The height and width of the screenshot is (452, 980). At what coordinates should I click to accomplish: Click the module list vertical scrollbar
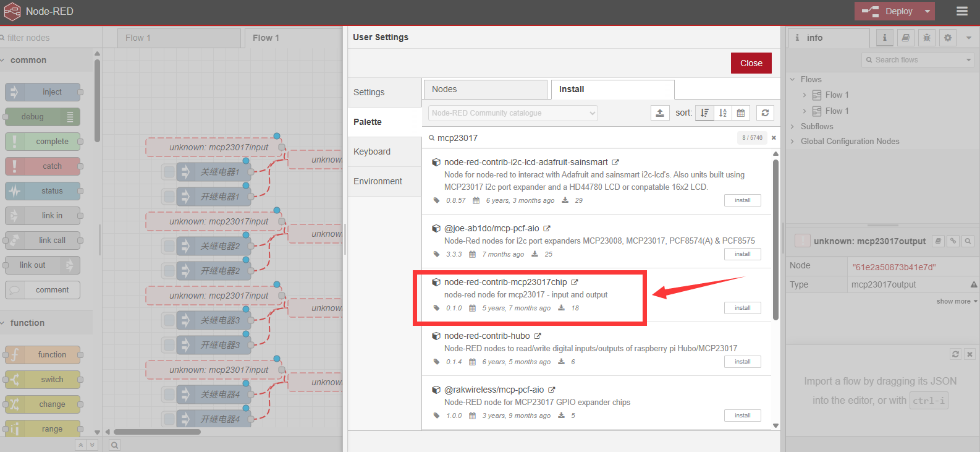click(775, 240)
